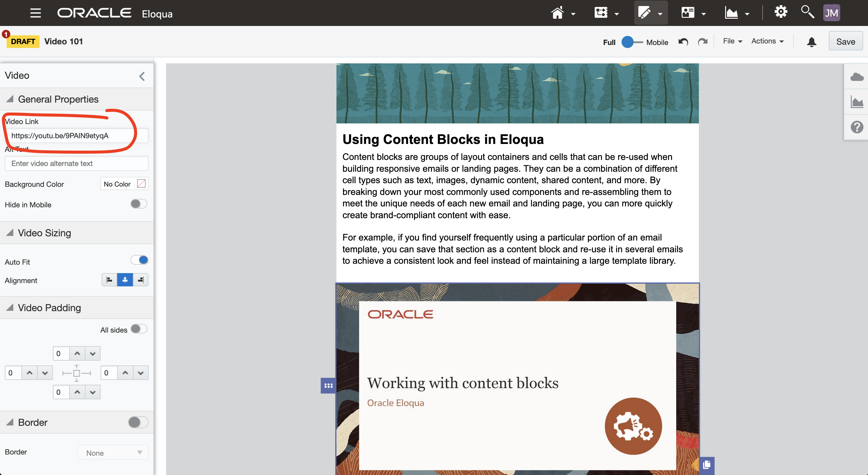Click the redo arrow icon
Image resolution: width=868 pixels, height=475 pixels.
pos(702,42)
